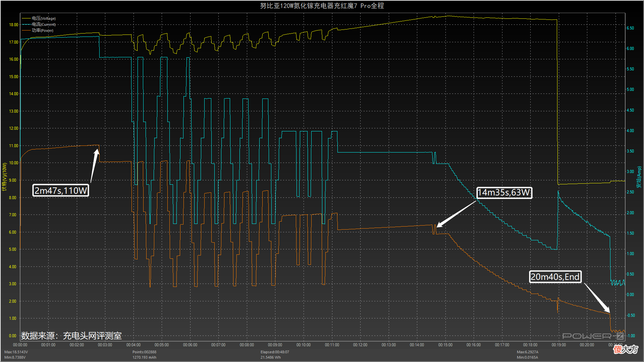Click the 00:11:00 time axis label
This screenshot has width=644, height=362.
[x=332, y=345]
